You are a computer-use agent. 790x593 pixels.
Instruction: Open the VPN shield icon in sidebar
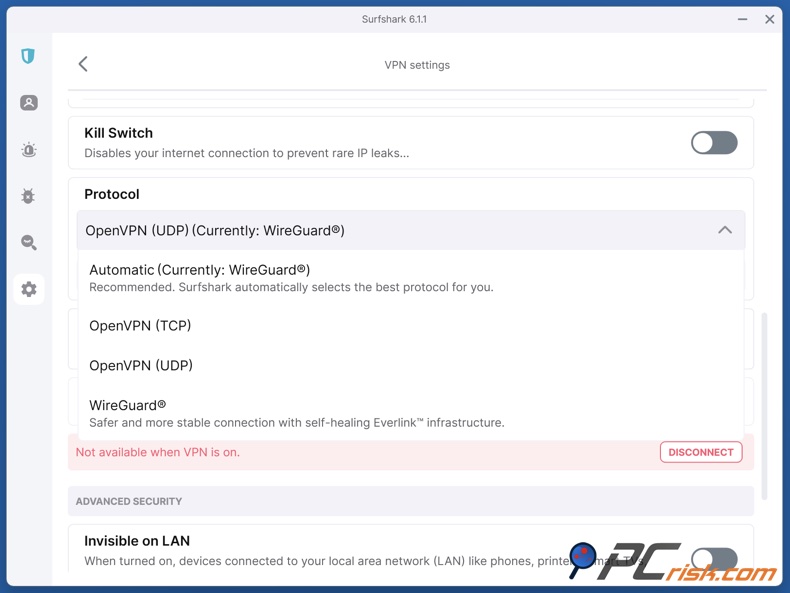28,56
